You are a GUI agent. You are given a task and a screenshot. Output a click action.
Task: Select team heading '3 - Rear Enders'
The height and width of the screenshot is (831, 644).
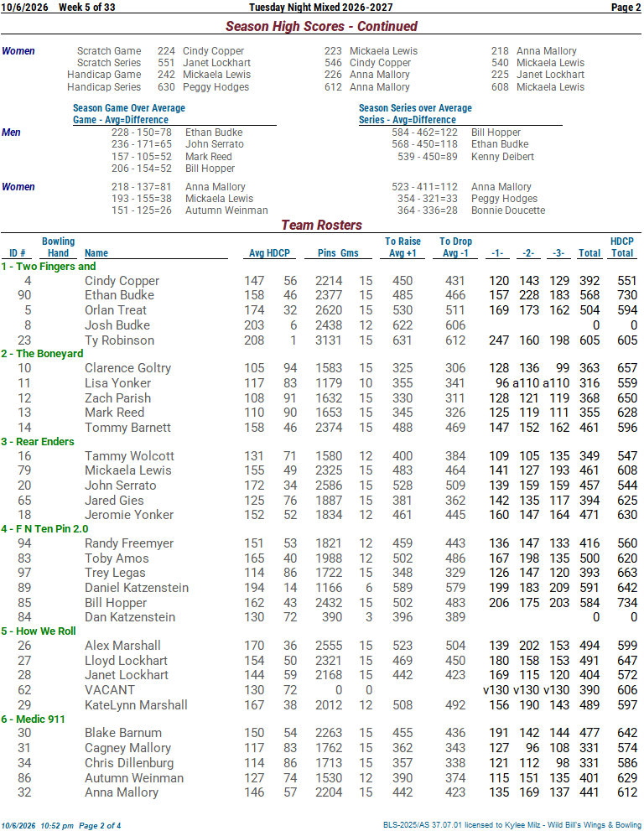click(x=38, y=441)
